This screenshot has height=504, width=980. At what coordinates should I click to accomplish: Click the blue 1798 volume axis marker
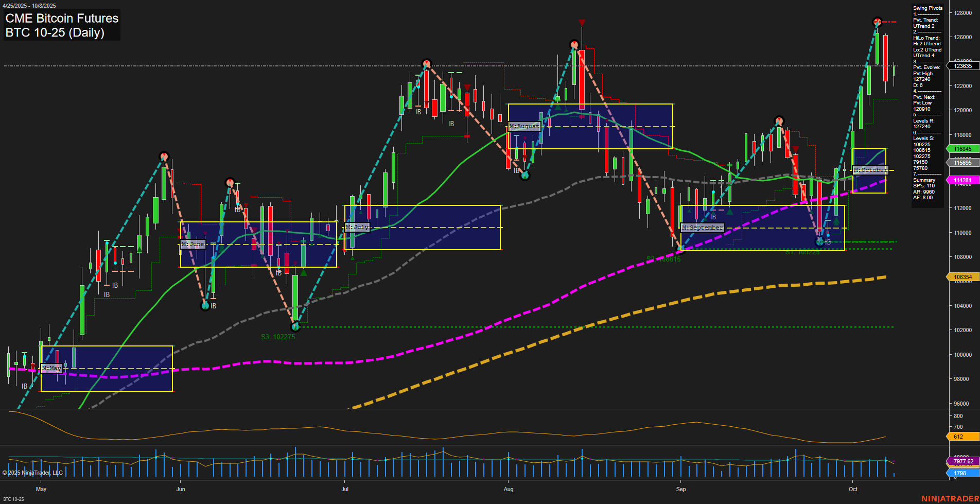(960, 473)
